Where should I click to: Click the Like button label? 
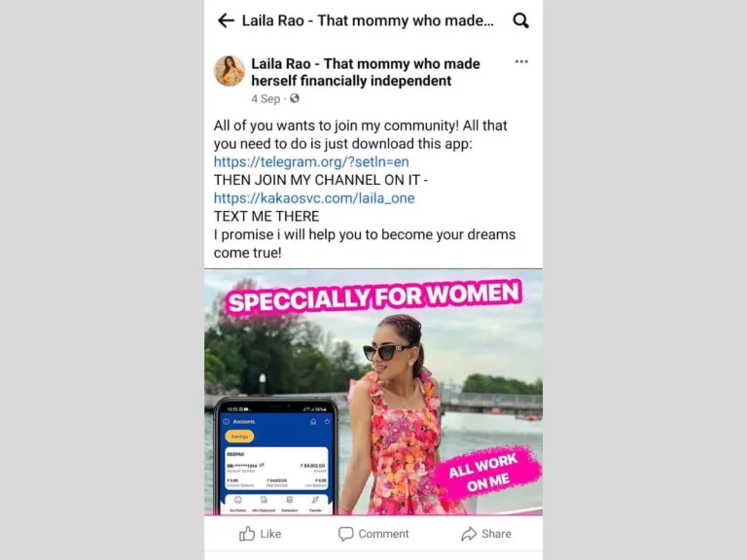270,534
